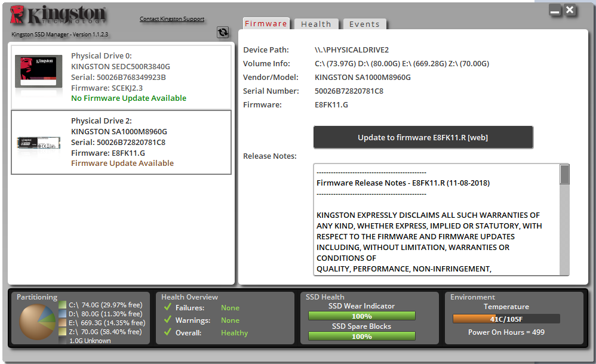
Task: Click the 'Physical Drive 0:' heading
Action: 102,55
